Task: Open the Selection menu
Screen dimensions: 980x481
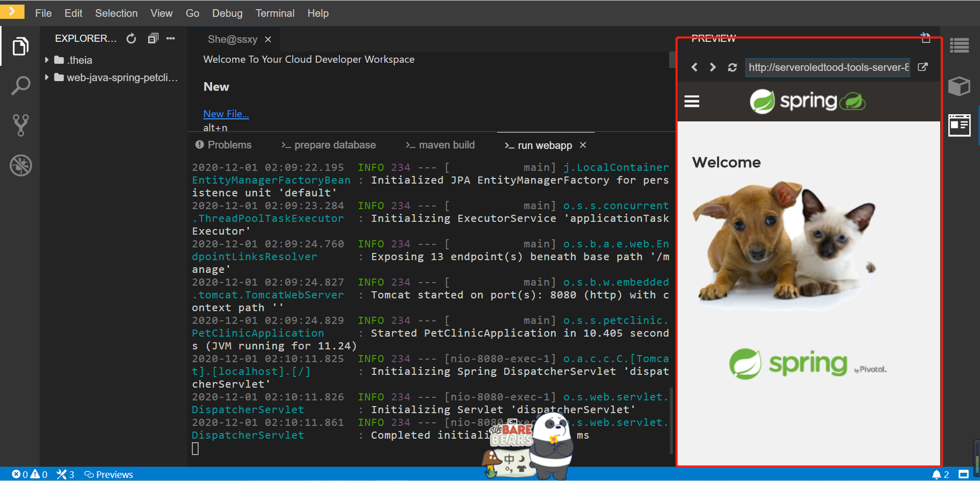Action: (116, 13)
